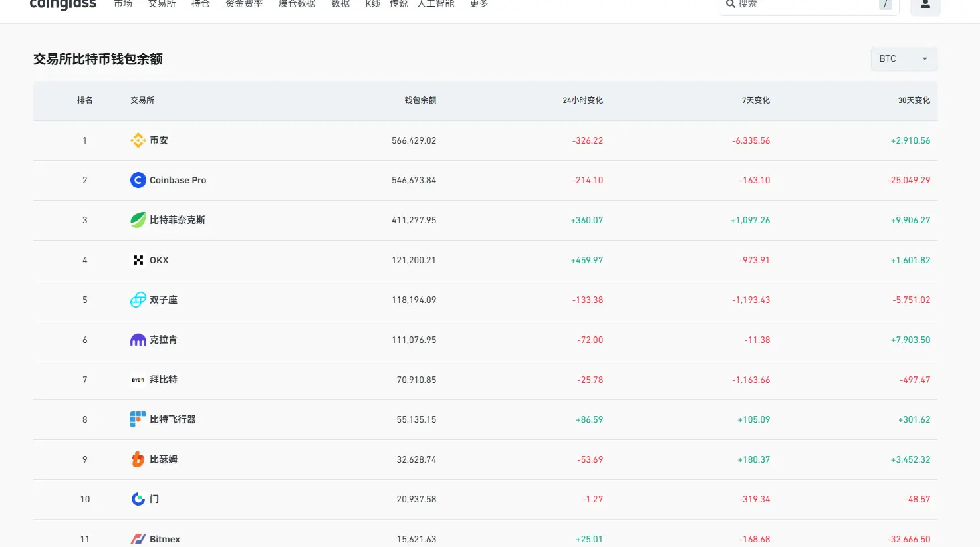Sort by the 钱包余额 column header
980x547 pixels.
(x=421, y=100)
